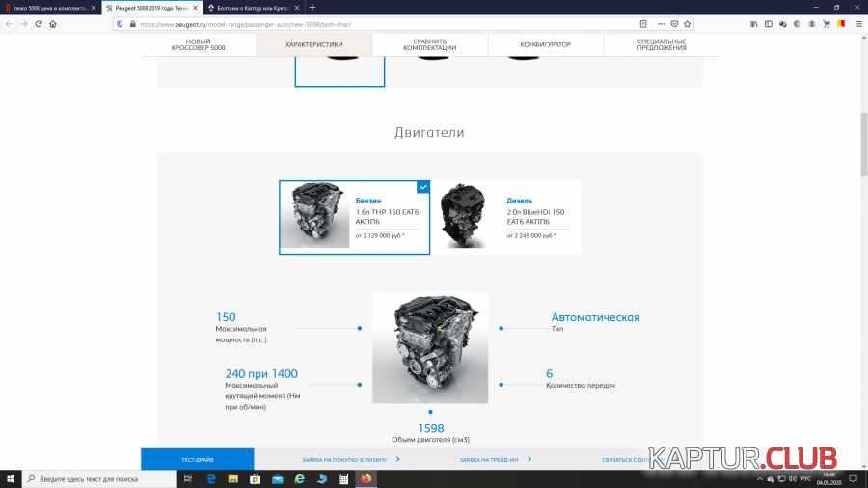868x488 pixels.
Task: Click the 'Тест-драйв' button
Action: pyautogui.click(x=198, y=460)
